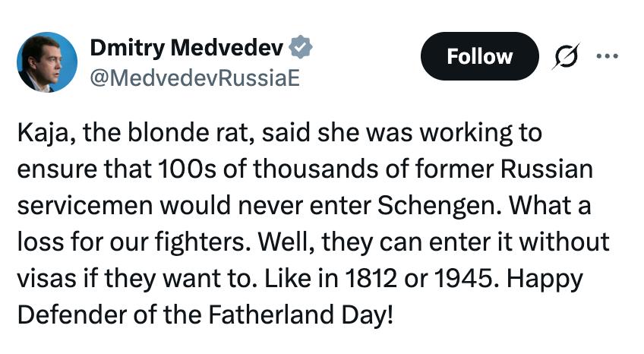644x354 pixels.
Task: Click "100s" in the tweet text
Action: point(181,170)
